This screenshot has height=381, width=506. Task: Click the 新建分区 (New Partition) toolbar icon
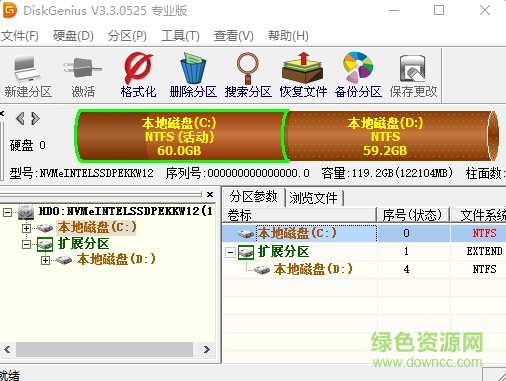pos(28,69)
